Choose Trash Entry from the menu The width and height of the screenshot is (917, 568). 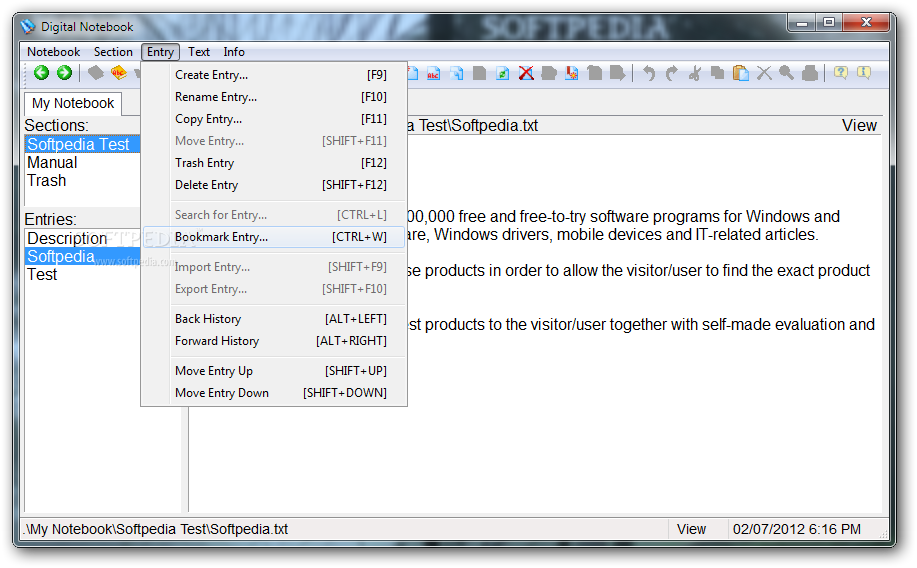tap(274, 163)
